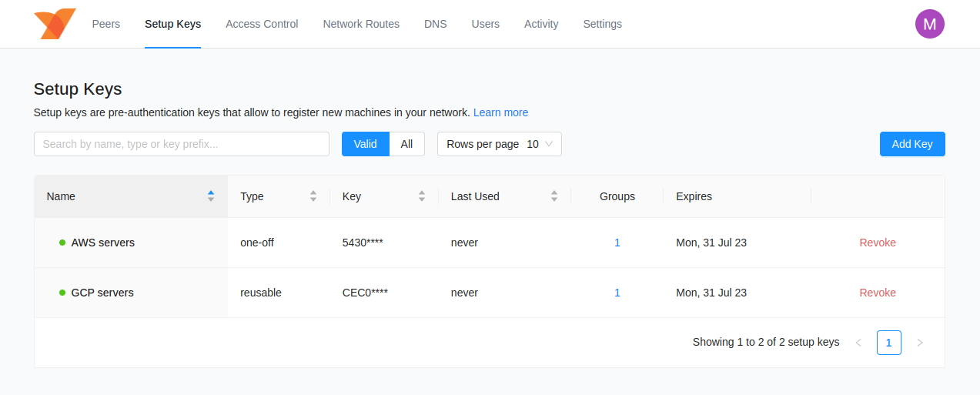
Task: Follow the Learn more link
Action: pos(500,112)
